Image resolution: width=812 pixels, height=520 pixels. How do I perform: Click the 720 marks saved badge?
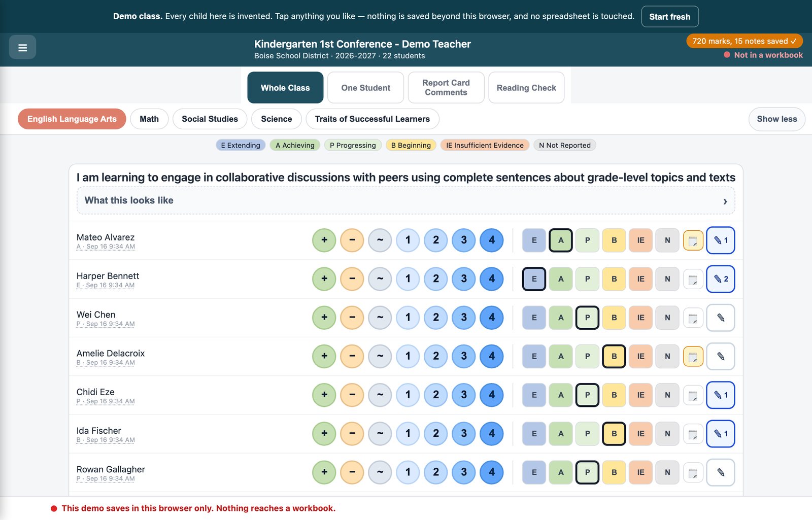coord(745,41)
